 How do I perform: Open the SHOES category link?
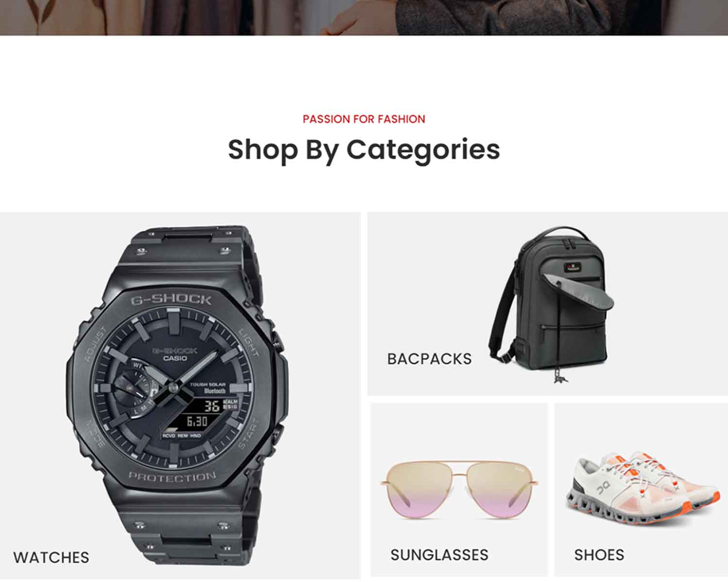coord(599,555)
